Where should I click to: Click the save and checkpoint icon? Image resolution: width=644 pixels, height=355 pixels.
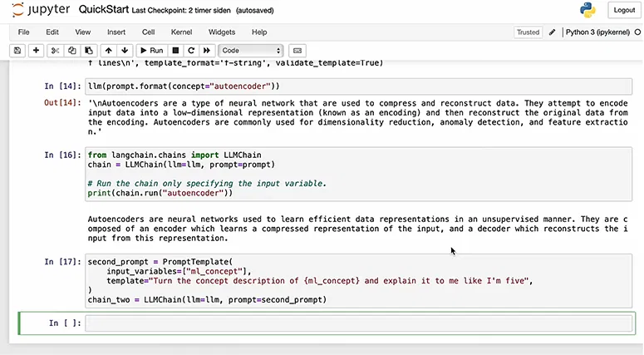tap(17, 51)
